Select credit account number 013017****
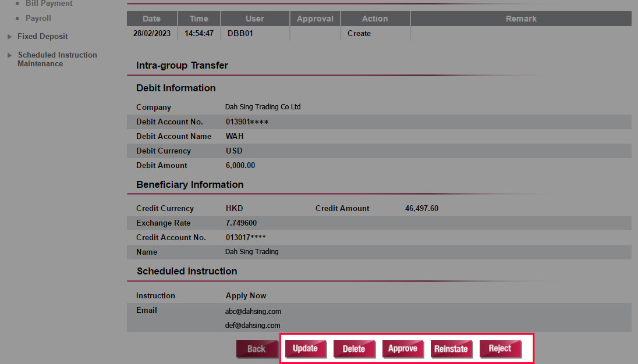The height and width of the screenshot is (364, 638). pos(246,237)
